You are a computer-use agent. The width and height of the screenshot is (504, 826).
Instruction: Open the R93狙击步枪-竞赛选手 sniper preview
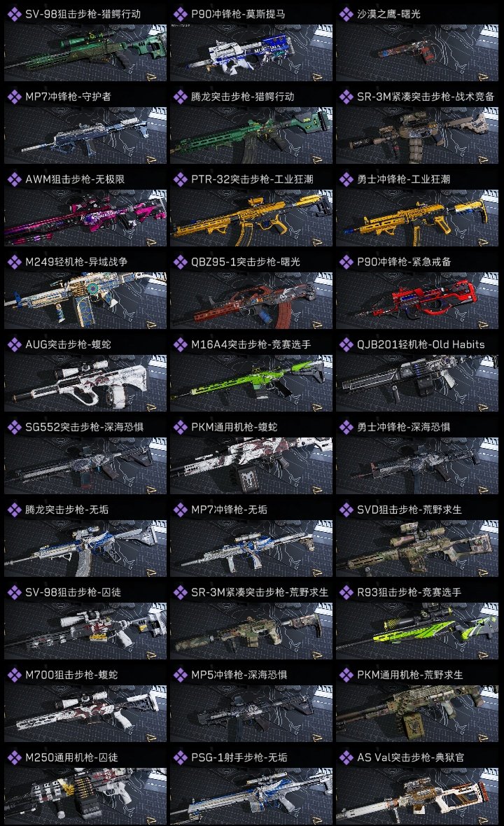pos(417,631)
